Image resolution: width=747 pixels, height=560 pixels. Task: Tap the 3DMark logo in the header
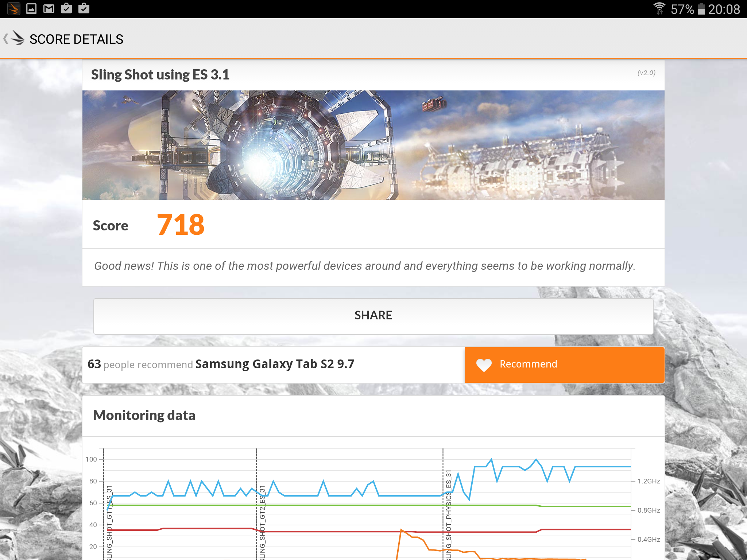(18, 38)
